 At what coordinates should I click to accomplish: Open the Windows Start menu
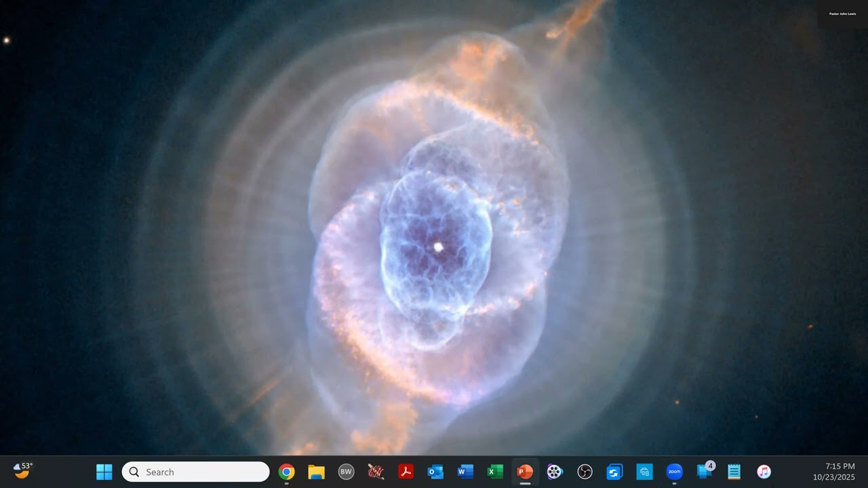[104, 472]
